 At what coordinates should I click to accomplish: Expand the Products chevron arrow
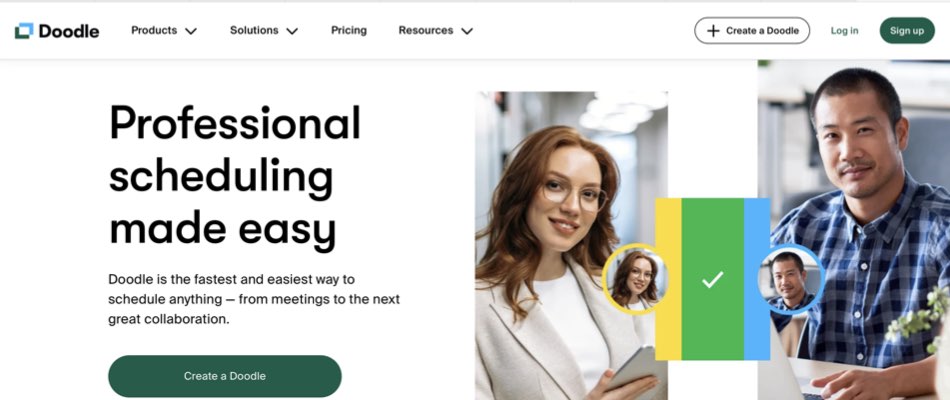pyautogui.click(x=191, y=31)
